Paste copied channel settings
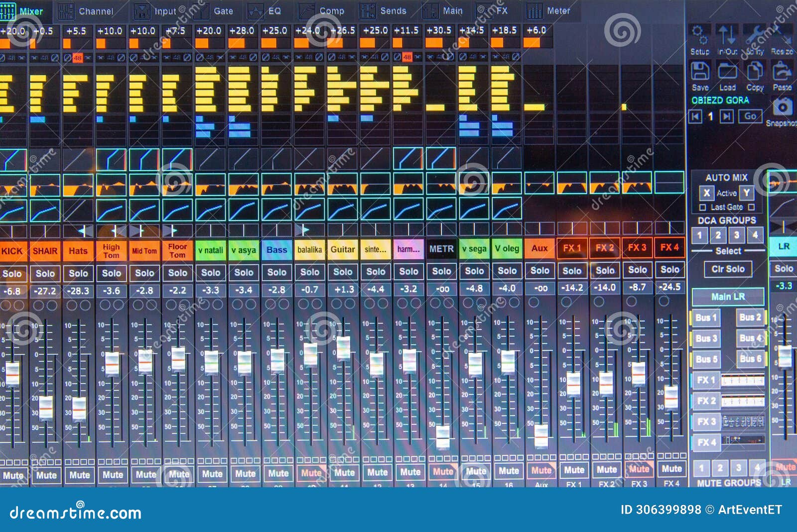The image size is (797, 532). coord(781,70)
